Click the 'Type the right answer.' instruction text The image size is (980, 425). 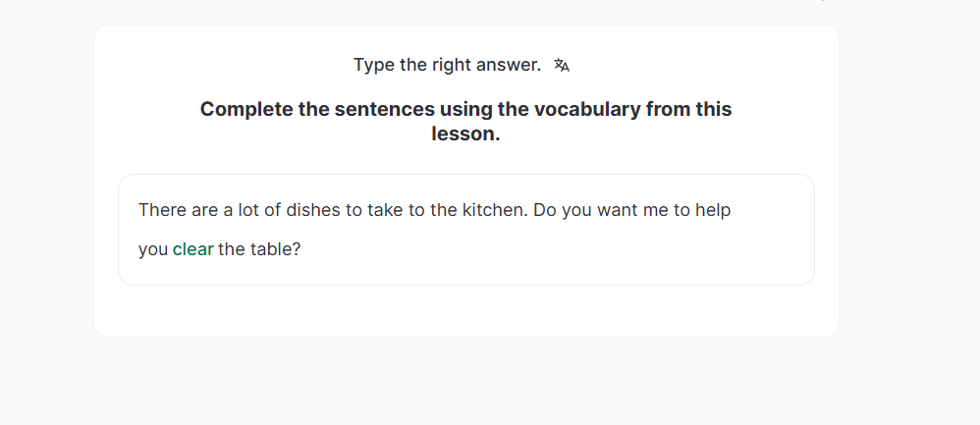click(447, 66)
